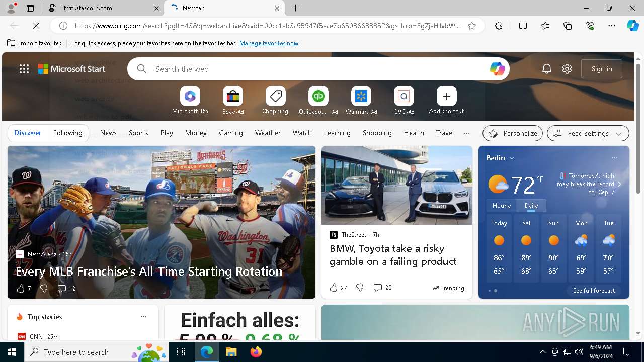The width and height of the screenshot is (644, 362).
Task: Open notifications bell
Action: coord(547,69)
